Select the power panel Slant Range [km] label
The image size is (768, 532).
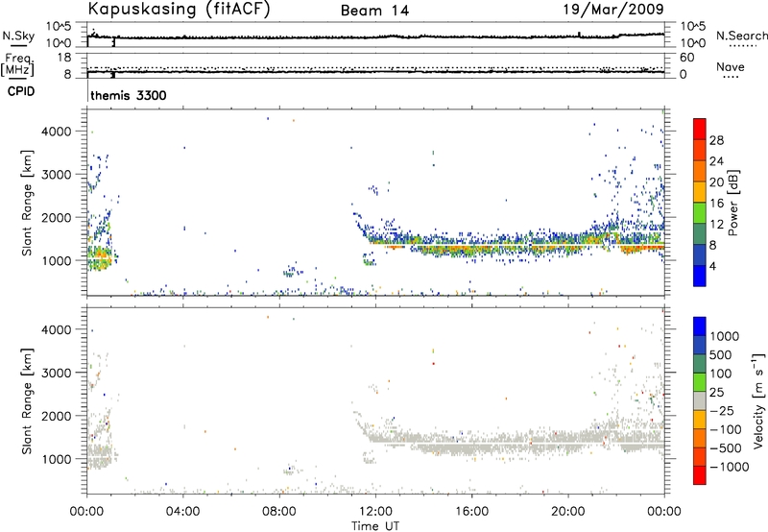point(27,203)
